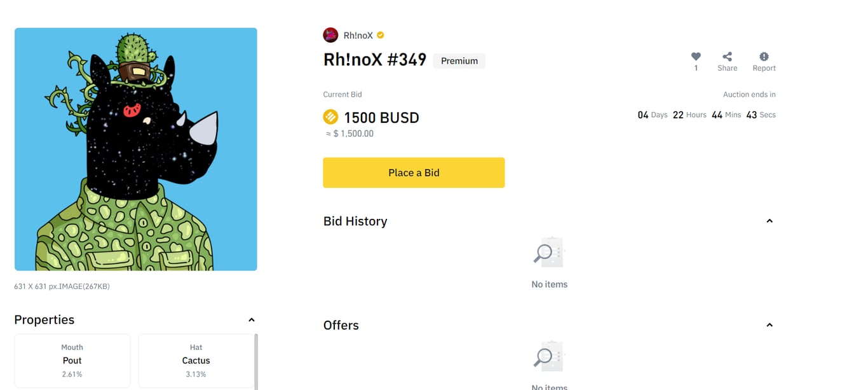This screenshot has height=390, width=868.
Task: Click the verified badge beside Rh!noX
Action: [x=381, y=35]
